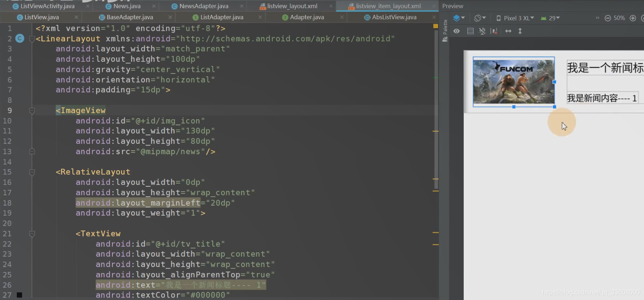Viewport: 644px width, 300px height.
Task: Click the ImageView end fold marker on line 13
Action: coord(32,151)
